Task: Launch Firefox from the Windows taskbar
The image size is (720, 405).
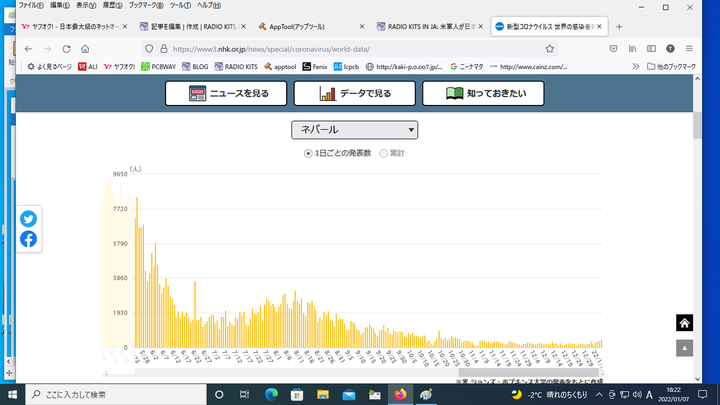Action: pyautogui.click(x=402, y=394)
